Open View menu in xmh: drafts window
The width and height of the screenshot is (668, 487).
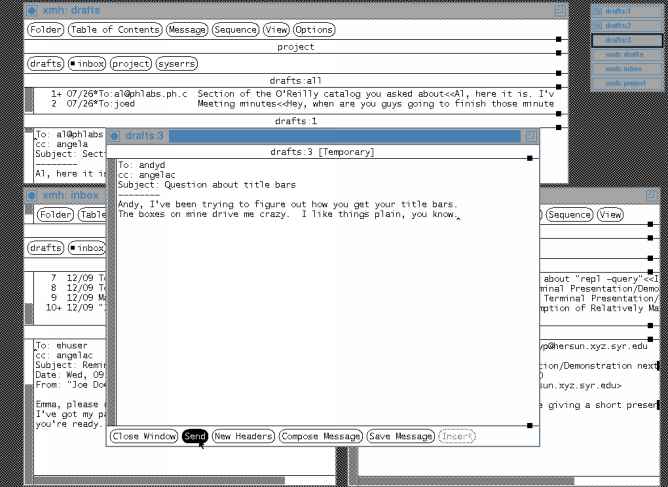coord(276,30)
